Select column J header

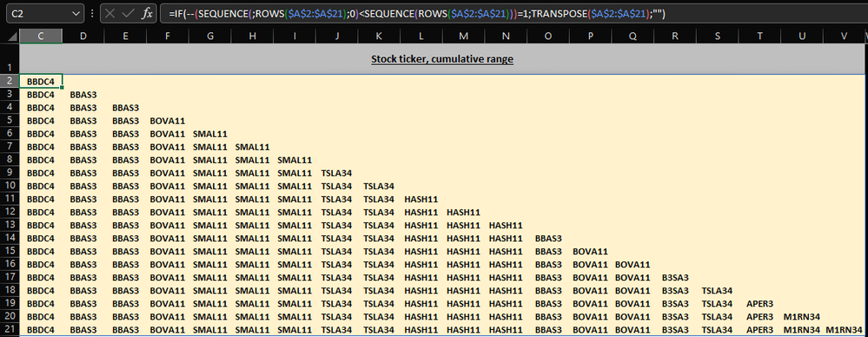pos(336,36)
